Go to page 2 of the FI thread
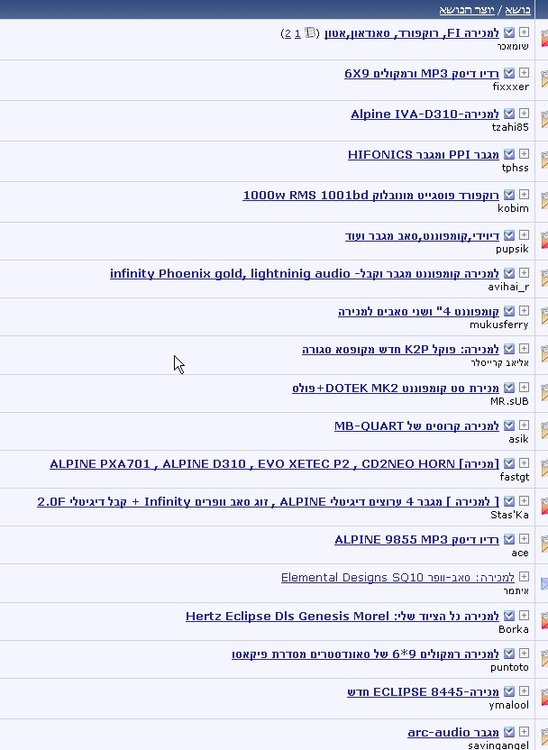Screen dimensions: 548x750 287,33
